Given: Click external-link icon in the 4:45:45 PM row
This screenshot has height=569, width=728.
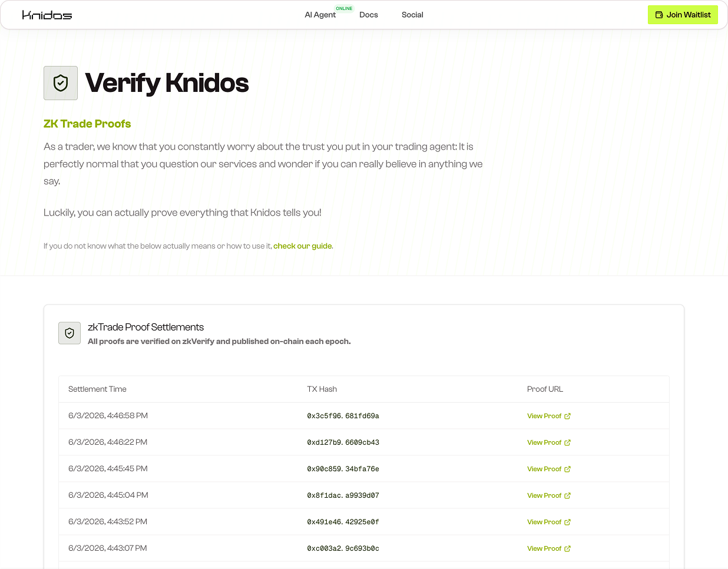Looking at the screenshot, I should point(567,469).
